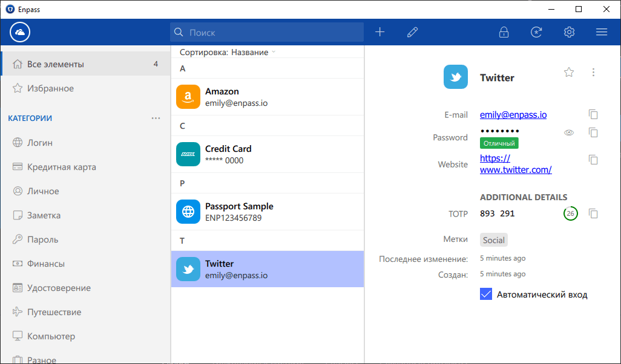Lock Enpass with the padlock icon
Screen dimensions: 621x364
click(x=504, y=32)
